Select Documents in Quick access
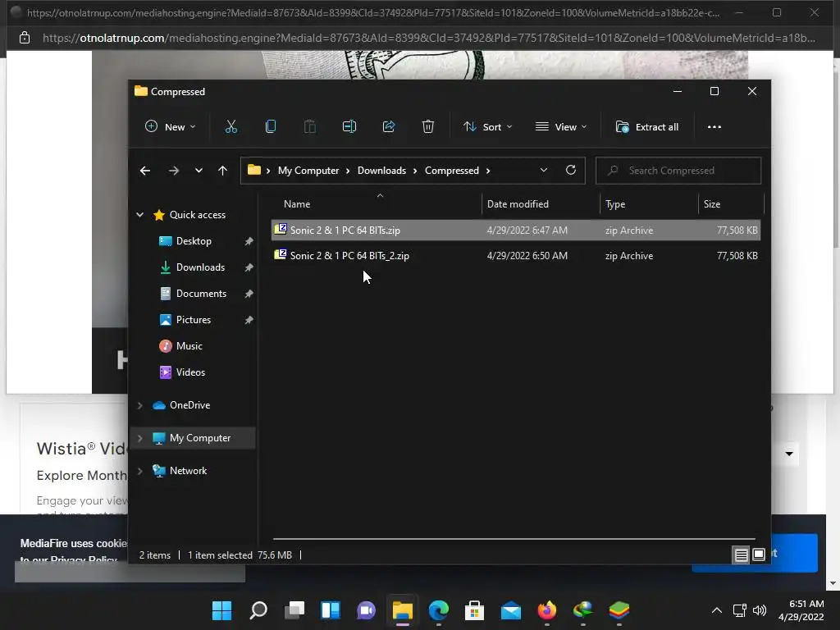The image size is (840, 630). pos(201,294)
